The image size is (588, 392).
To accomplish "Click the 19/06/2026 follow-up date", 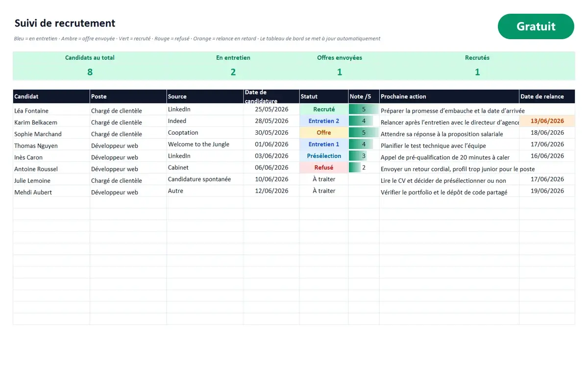I will [x=547, y=191].
